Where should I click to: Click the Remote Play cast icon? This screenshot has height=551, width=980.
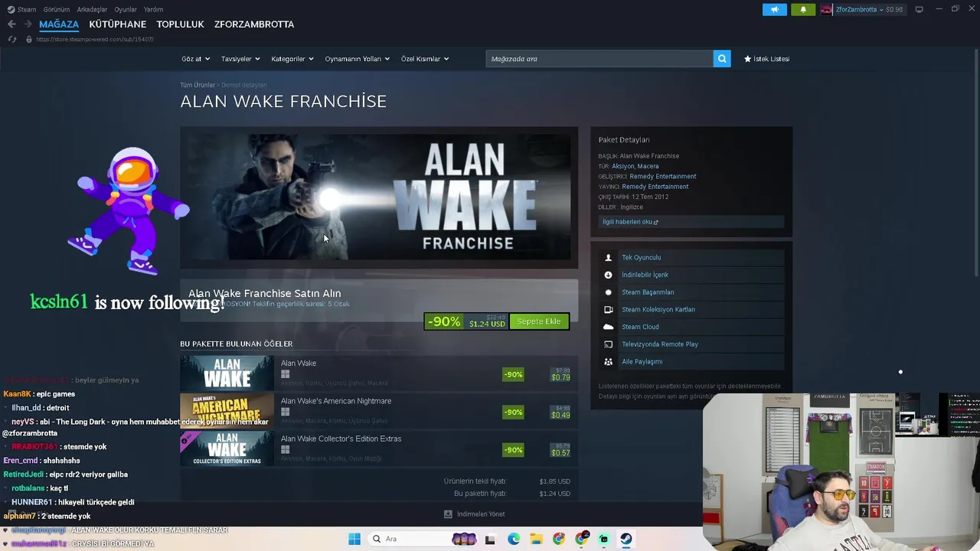tap(609, 344)
